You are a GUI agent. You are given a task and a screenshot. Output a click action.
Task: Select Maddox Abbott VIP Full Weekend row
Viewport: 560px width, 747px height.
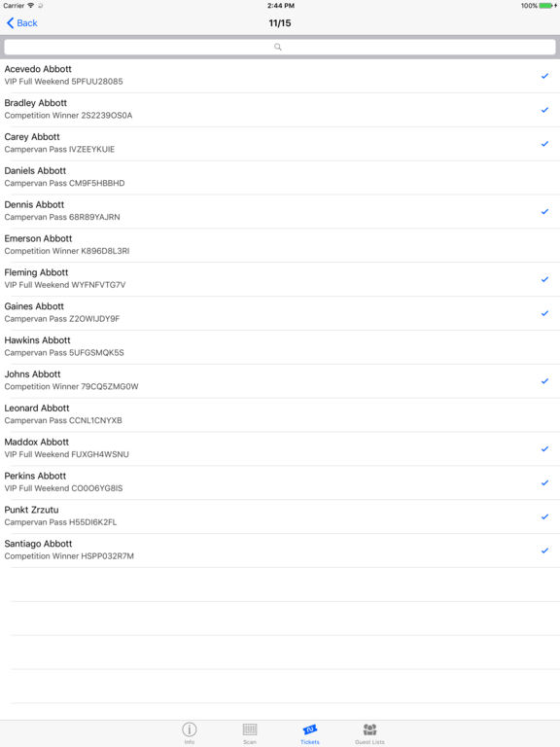point(280,448)
